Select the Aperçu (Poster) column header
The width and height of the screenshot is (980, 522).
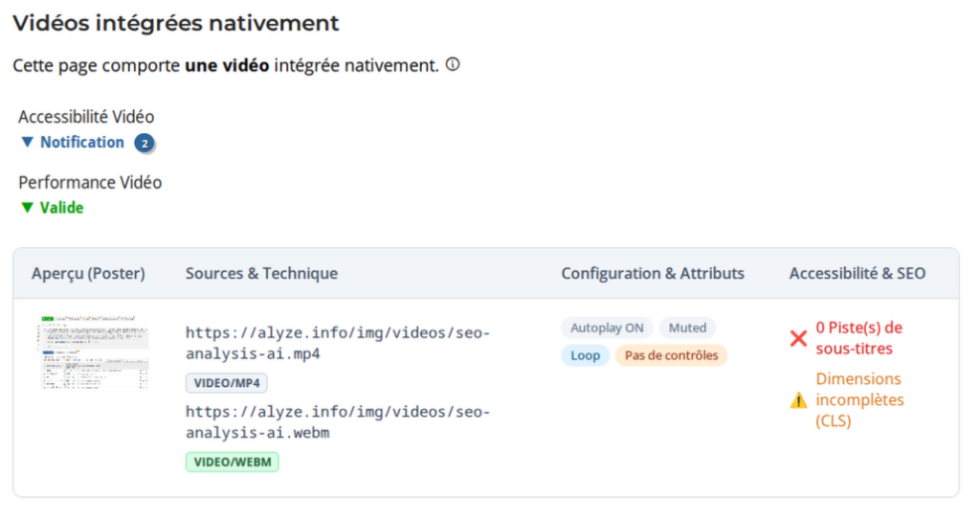(88, 273)
